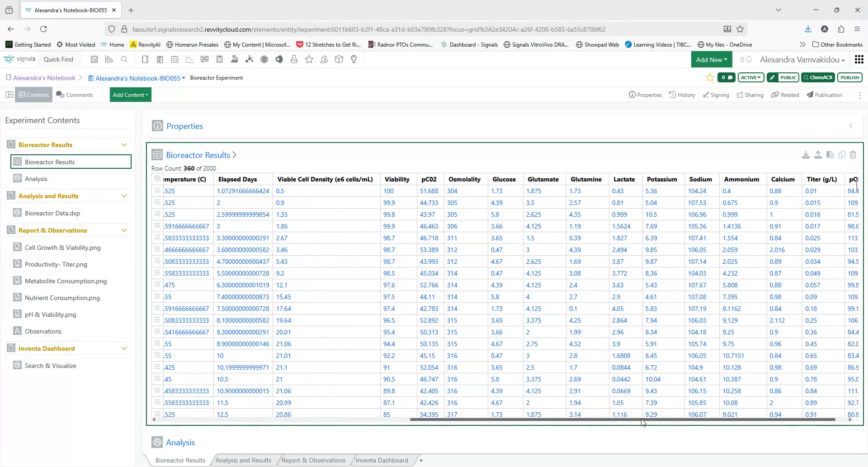Viewport: 868px width, 467px height.
Task: Click the calendar icon in the toolbar
Action: click(175, 59)
